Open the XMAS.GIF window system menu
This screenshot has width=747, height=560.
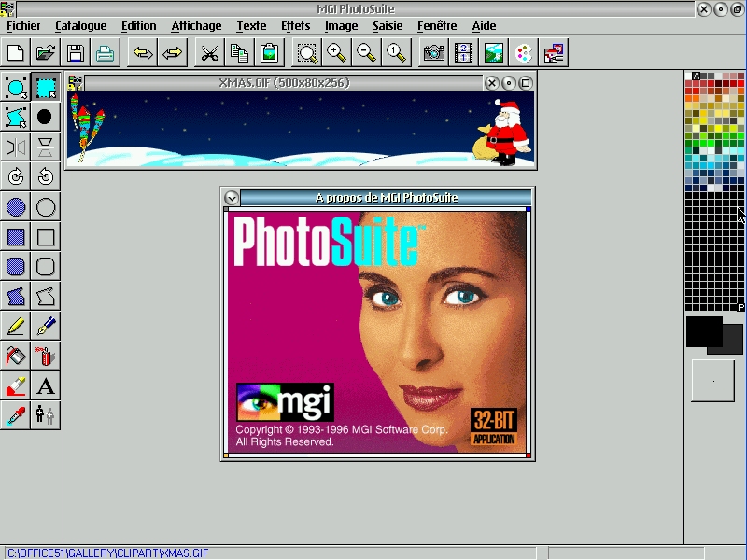click(76, 83)
